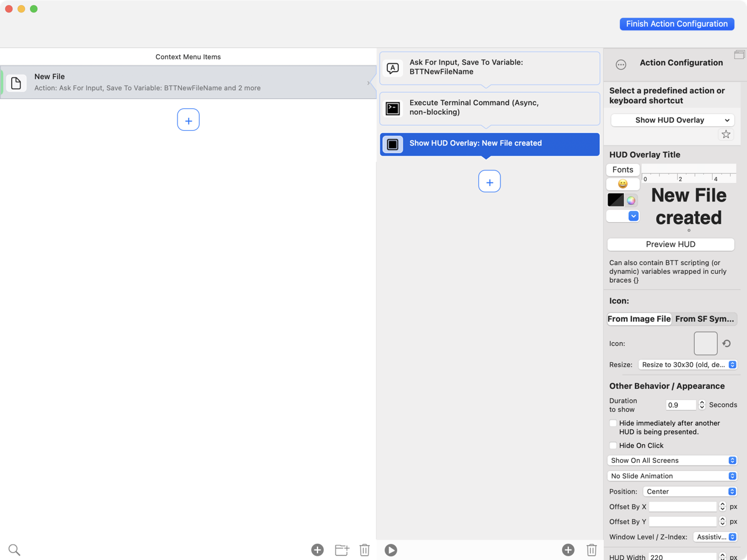
Task: Create a new group using the folder-plus icon
Action: [341, 550]
